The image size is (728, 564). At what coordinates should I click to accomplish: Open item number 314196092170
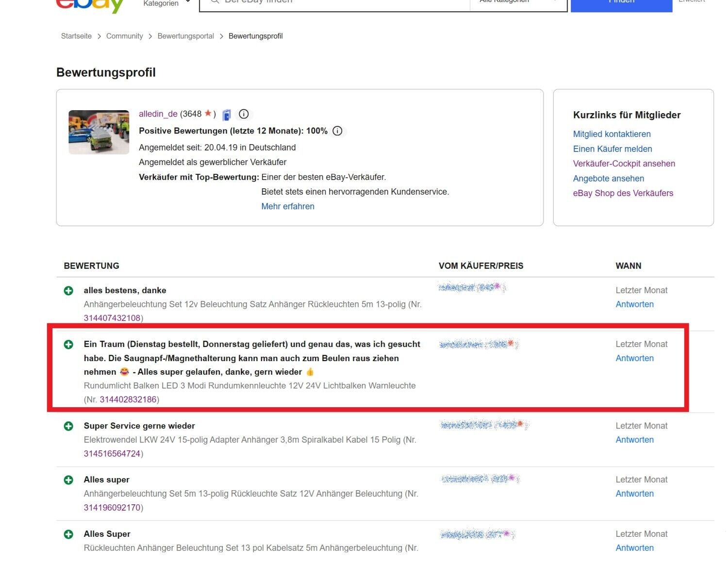(x=112, y=507)
